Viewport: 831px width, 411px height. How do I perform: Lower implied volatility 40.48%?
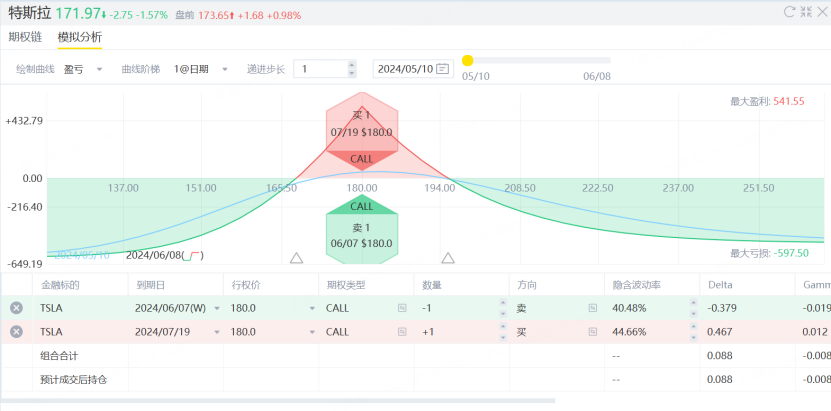tap(692, 313)
